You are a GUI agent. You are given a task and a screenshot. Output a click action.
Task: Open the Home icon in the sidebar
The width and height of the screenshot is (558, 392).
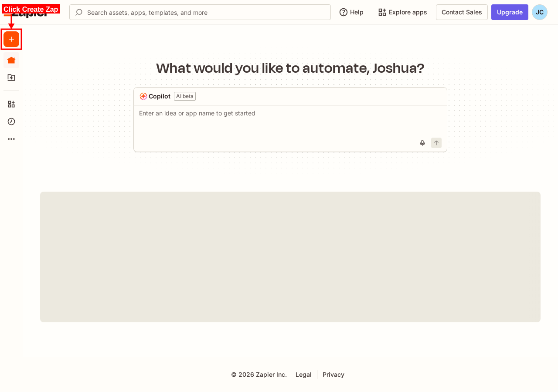(x=11, y=60)
